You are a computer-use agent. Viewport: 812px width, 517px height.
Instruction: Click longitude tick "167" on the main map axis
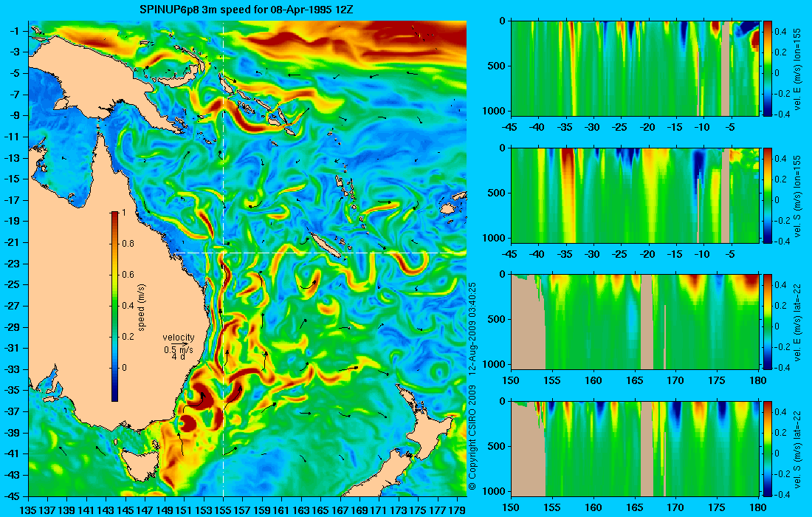tap(340, 510)
